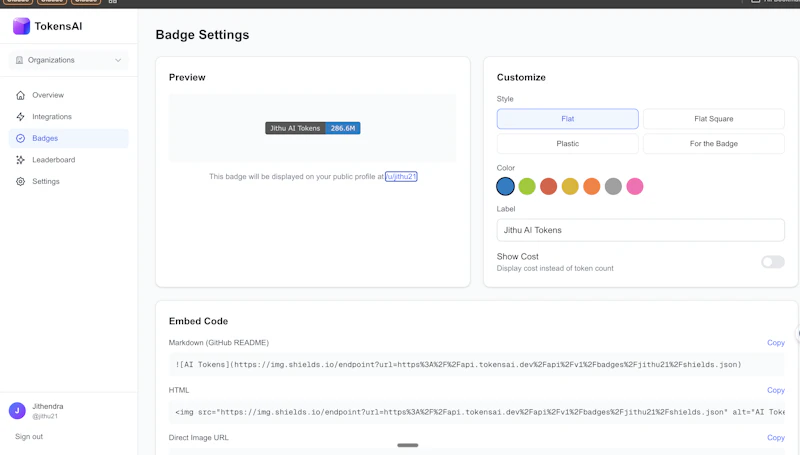Open the Organizations dropdown

click(x=69, y=60)
